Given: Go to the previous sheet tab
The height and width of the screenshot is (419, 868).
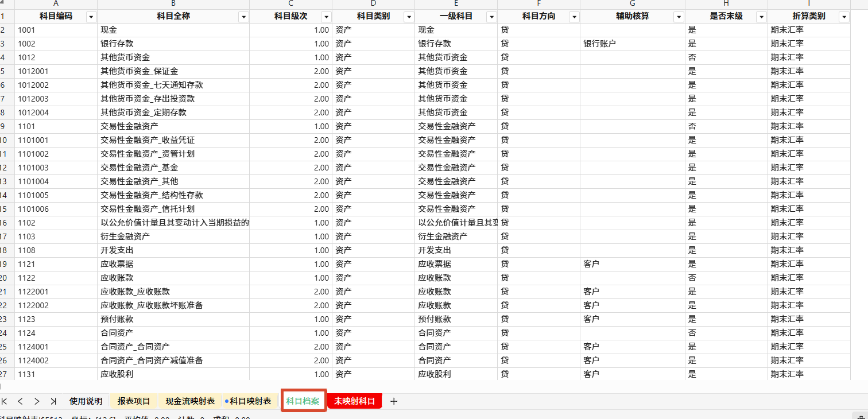Looking at the screenshot, I should [x=20, y=401].
